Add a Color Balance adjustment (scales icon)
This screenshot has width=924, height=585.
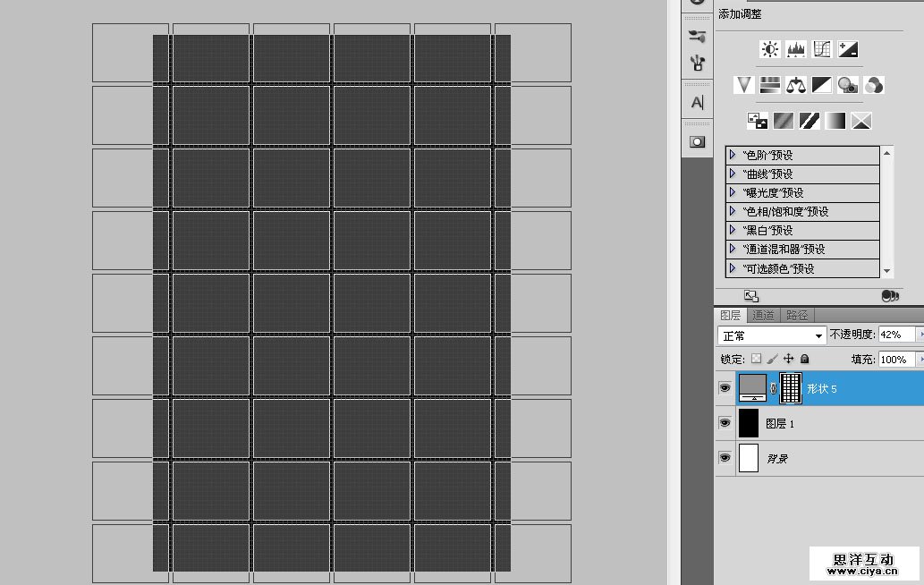795,85
